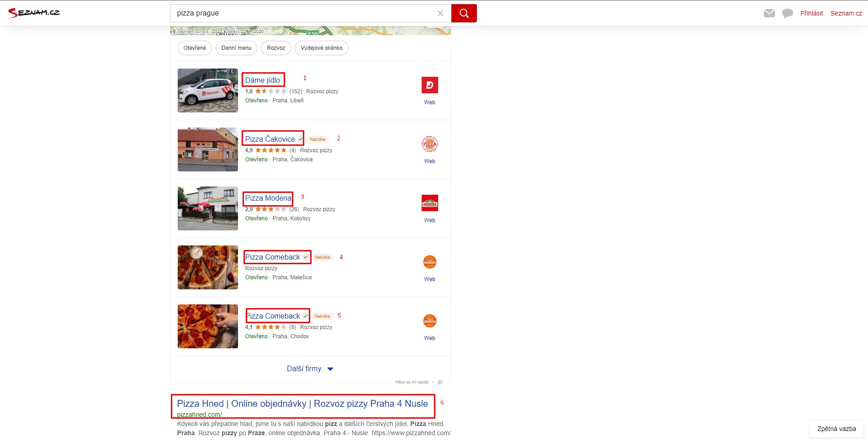Click Web link for Pizza Comeback Malešice
Image resolution: width=868 pixels, height=442 pixels.
429,279
